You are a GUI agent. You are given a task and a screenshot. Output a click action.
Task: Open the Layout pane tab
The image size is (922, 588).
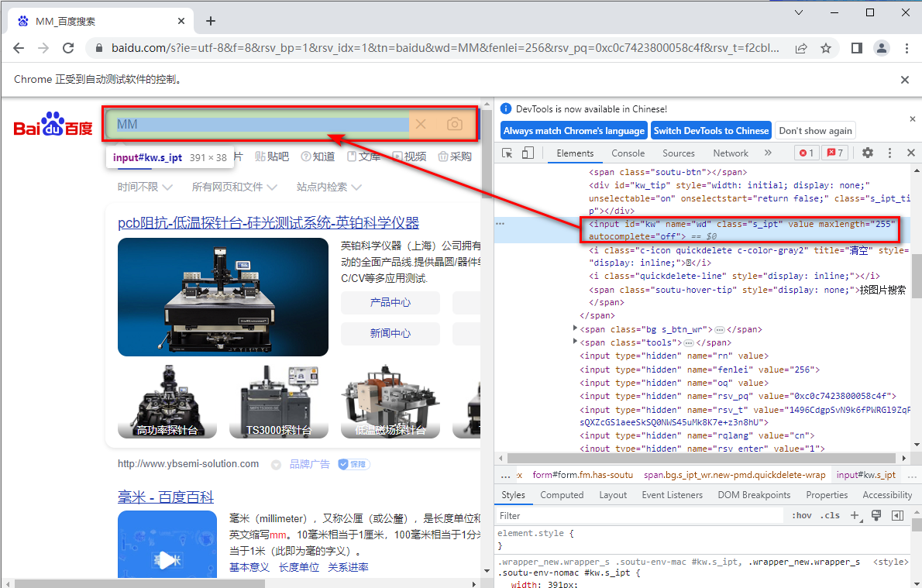tap(613, 495)
